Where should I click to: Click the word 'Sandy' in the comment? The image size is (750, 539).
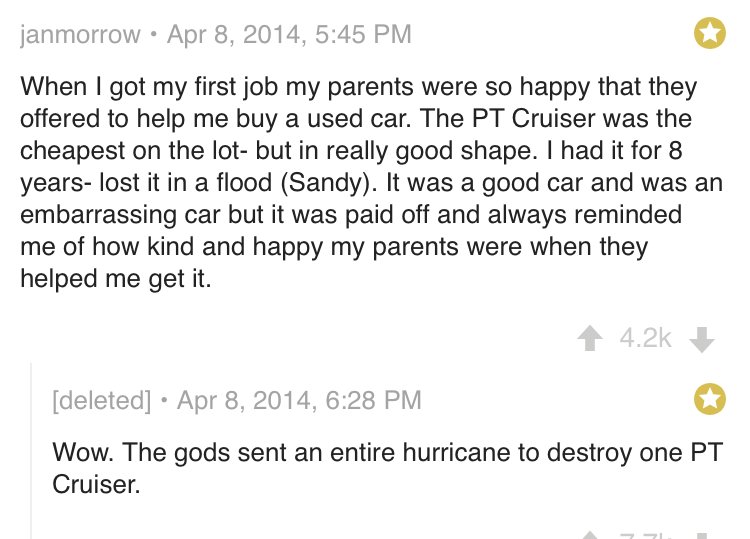click(325, 183)
